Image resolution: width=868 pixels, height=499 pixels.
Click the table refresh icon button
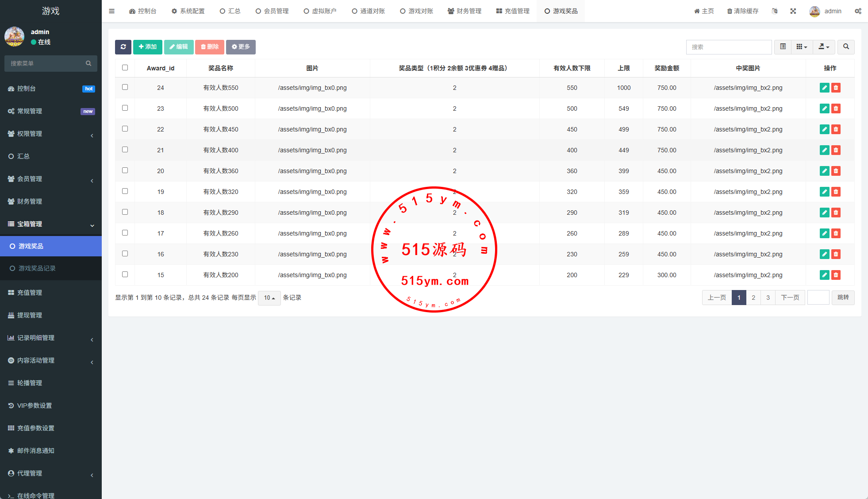123,47
